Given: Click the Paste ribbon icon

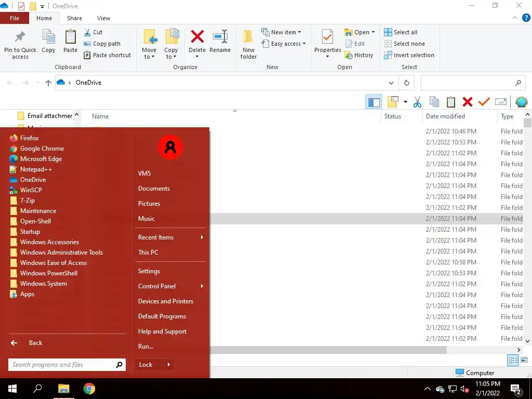Looking at the screenshot, I should click(70, 36).
